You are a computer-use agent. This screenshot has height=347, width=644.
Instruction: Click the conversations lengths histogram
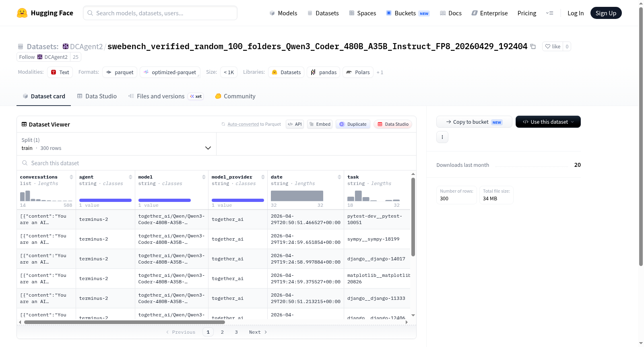pyautogui.click(x=46, y=196)
